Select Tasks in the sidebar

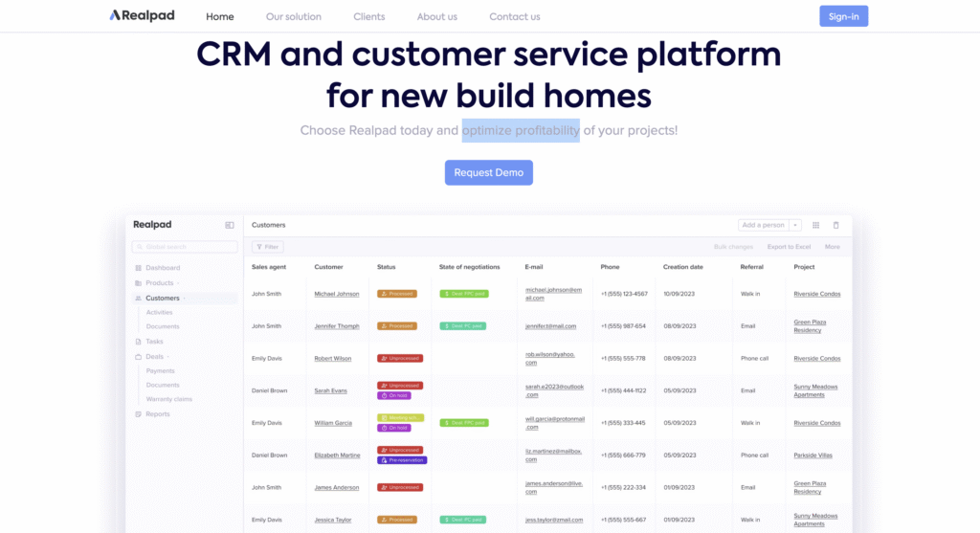tap(154, 342)
